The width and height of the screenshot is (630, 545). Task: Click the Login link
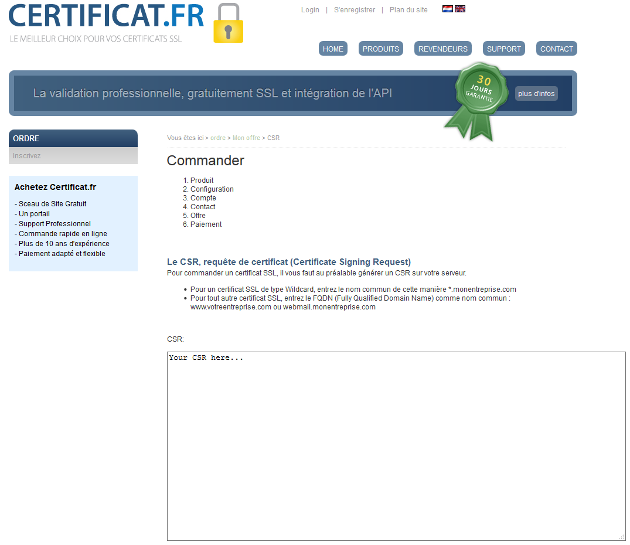[310, 10]
